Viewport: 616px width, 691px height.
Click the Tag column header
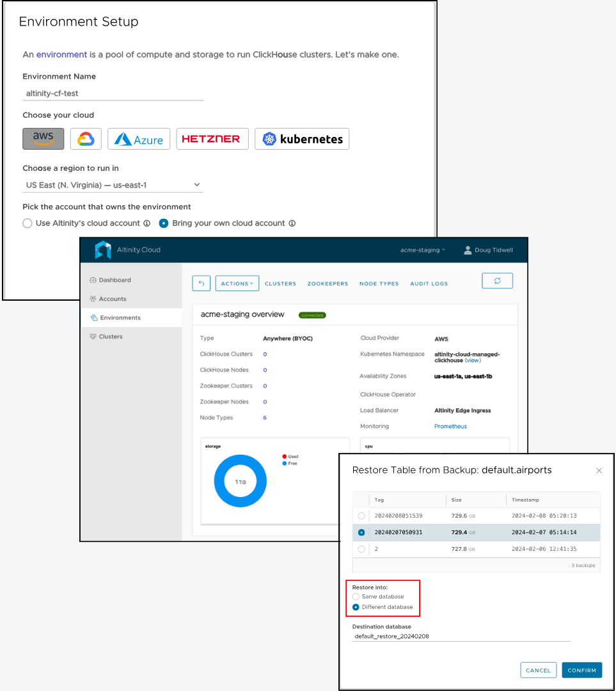(x=379, y=500)
